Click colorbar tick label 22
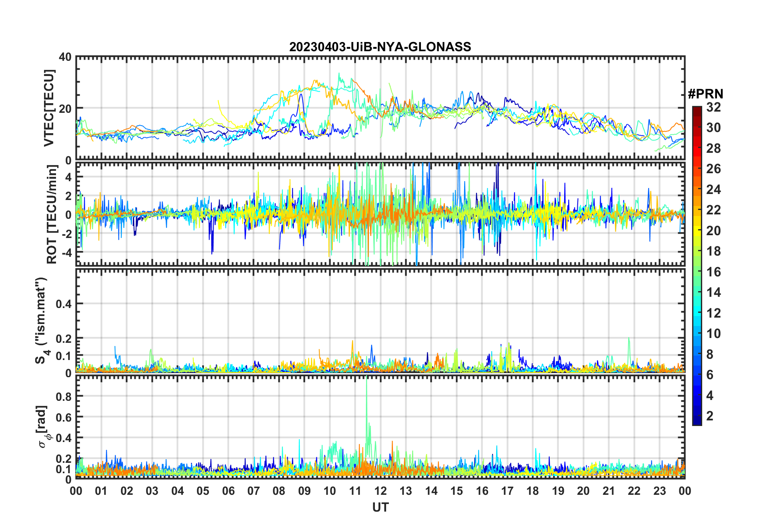 (713, 210)
